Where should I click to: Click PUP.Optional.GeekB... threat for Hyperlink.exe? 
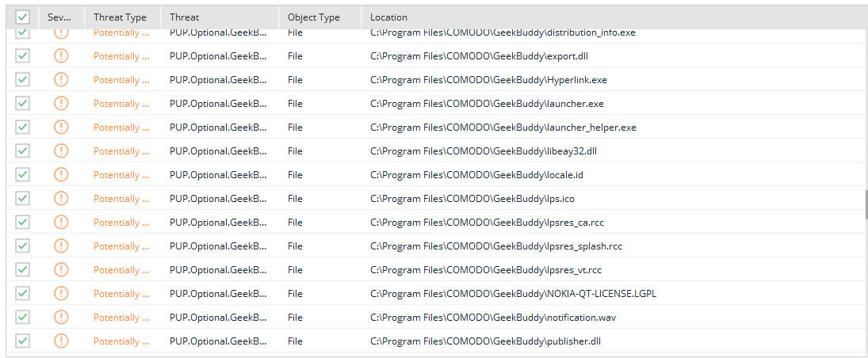tap(218, 80)
